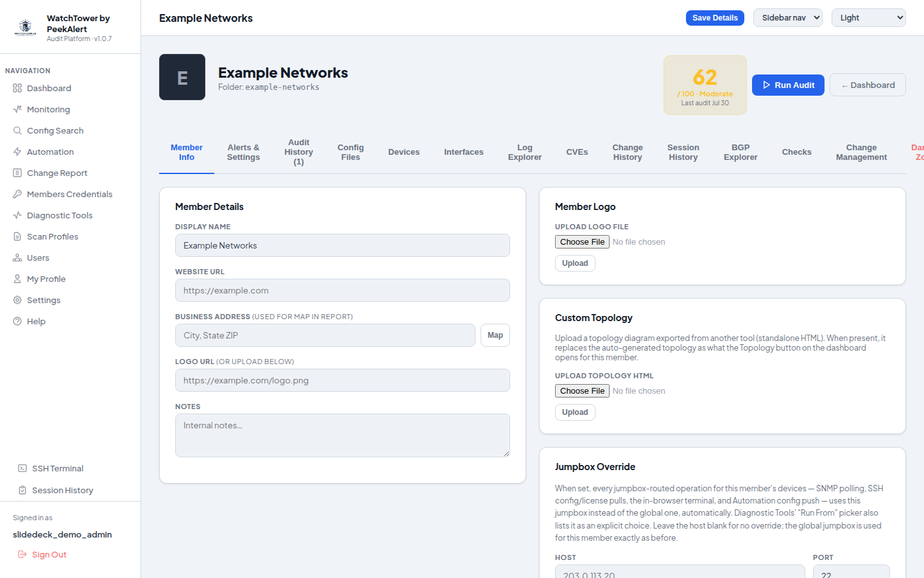Open the Light theme dropdown
Image resolution: width=924 pixels, height=578 pixels.
click(869, 18)
